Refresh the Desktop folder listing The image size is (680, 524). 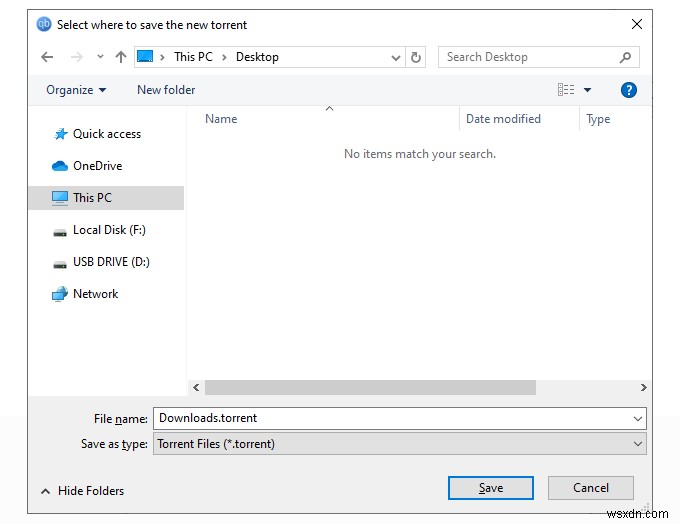click(415, 57)
